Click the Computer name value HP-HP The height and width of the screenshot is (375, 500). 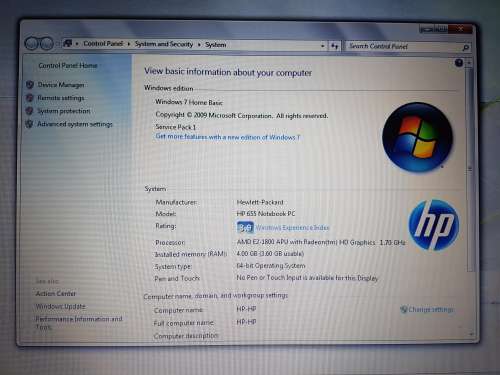pos(246,309)
